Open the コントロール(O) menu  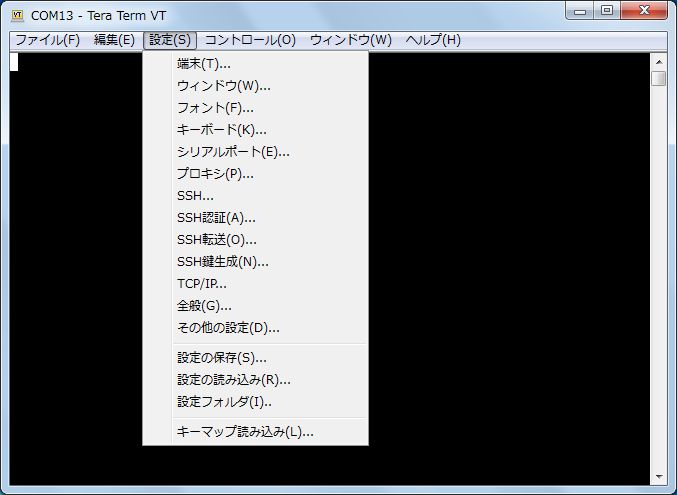pos(250,40)
